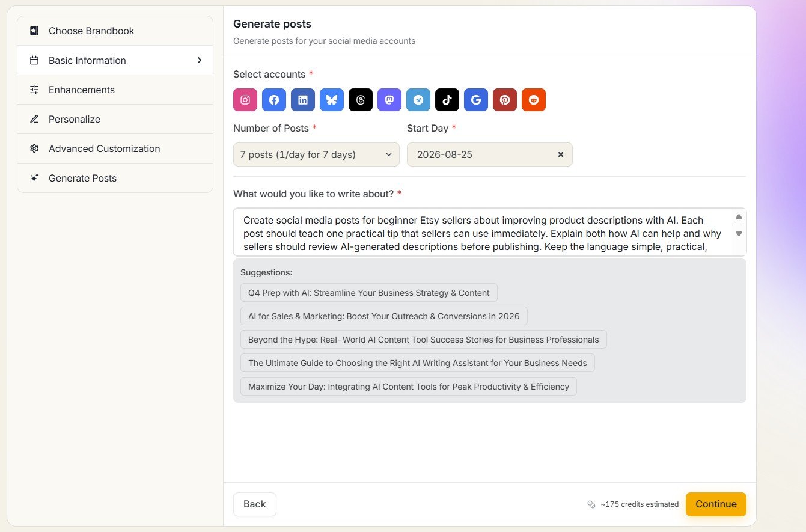
Task: Click the Choose Brandbook book icon
Action: pos(34,31)
